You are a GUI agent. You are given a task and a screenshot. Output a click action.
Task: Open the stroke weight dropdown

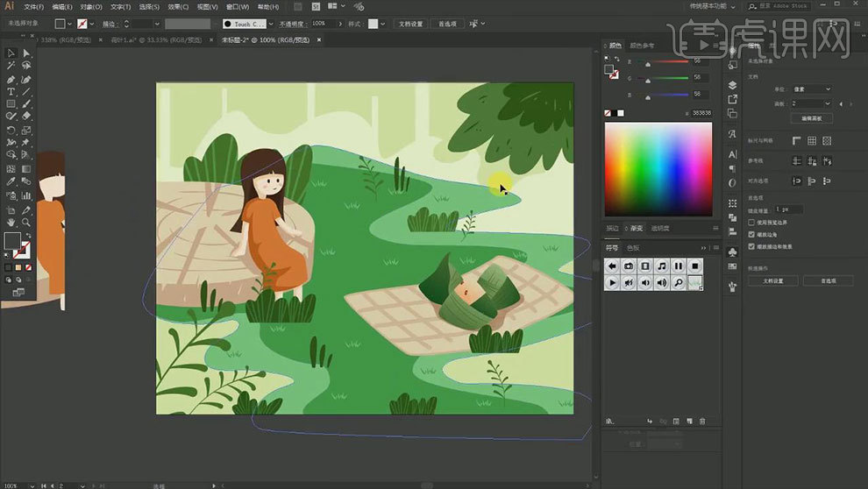coord(157,24)
